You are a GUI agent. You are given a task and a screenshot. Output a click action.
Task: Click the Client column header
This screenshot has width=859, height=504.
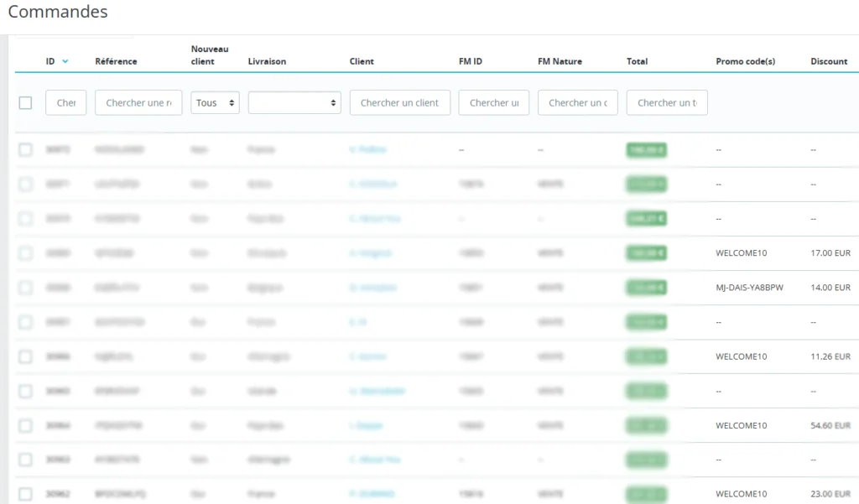(x=362, y=61)
